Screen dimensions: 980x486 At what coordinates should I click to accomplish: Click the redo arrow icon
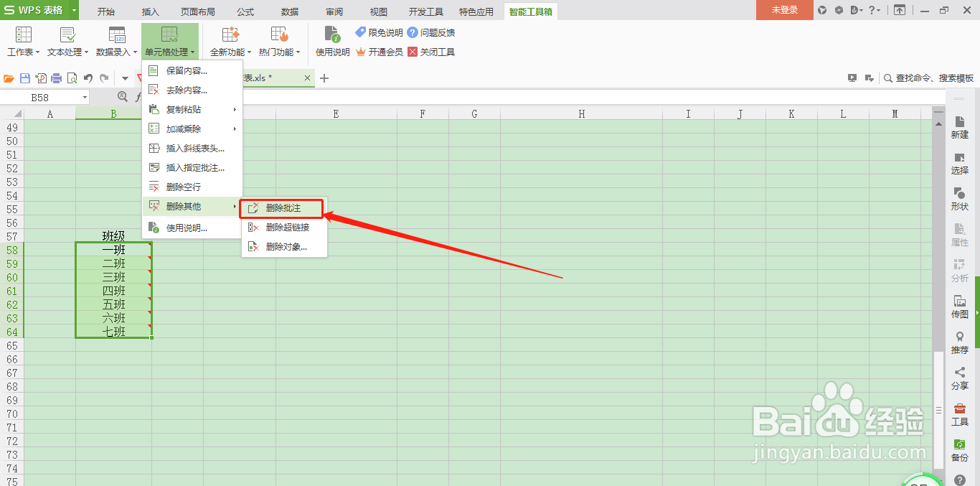[104, 78]
